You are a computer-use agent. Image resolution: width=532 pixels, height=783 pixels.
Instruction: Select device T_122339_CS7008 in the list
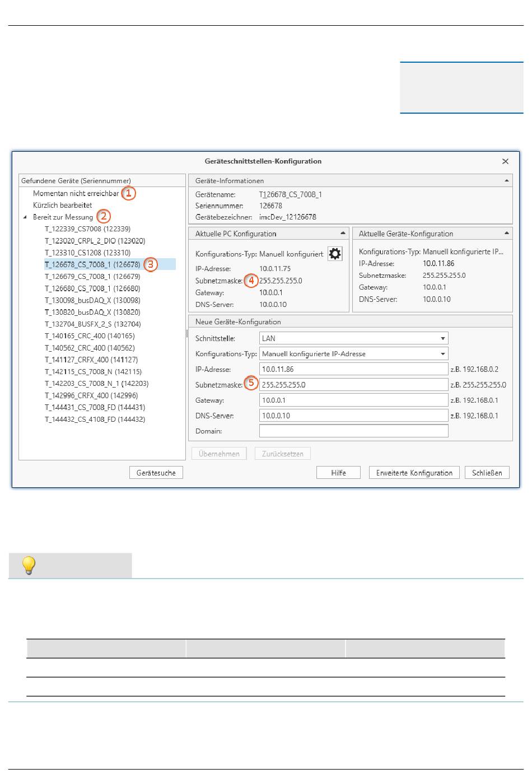87,229
